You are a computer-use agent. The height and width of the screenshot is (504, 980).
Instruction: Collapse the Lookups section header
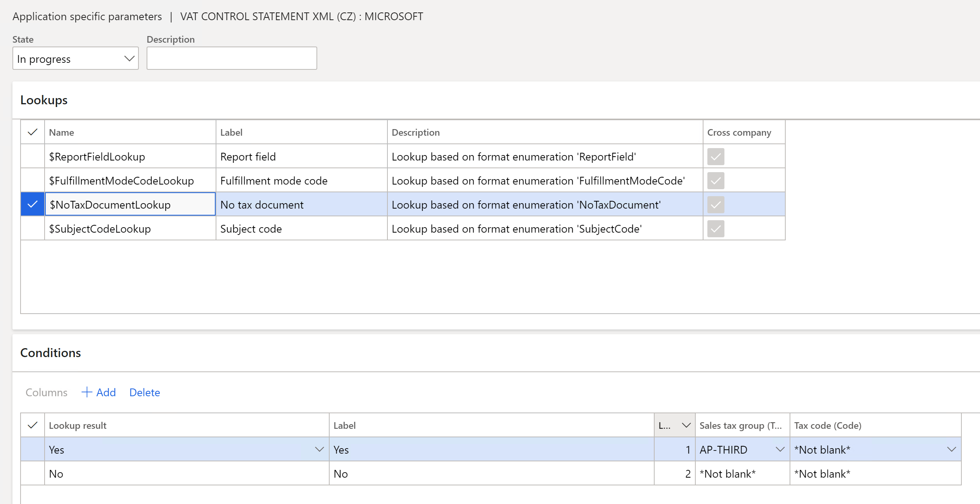(44, 100)
